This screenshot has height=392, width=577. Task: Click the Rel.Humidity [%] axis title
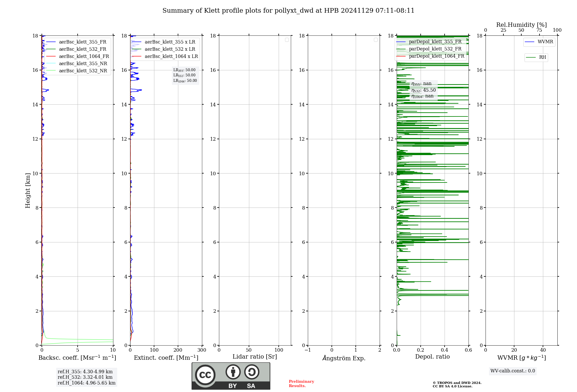pos(521,25)
